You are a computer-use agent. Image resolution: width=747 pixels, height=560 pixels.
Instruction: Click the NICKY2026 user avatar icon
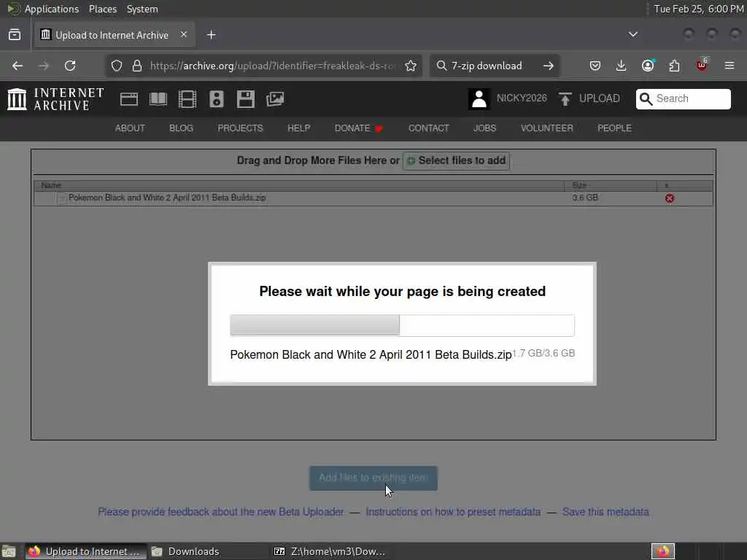[x=479, y=99]
